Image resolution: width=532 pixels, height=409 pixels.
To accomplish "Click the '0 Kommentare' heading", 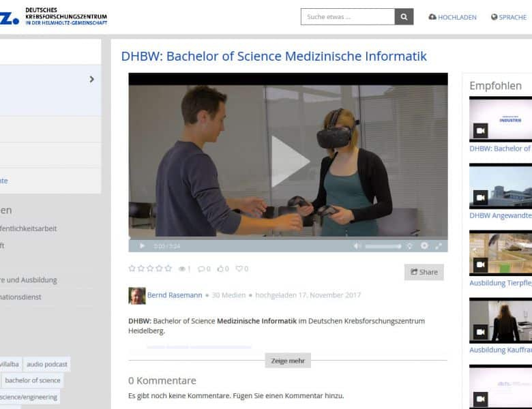I will coord(162,380).
